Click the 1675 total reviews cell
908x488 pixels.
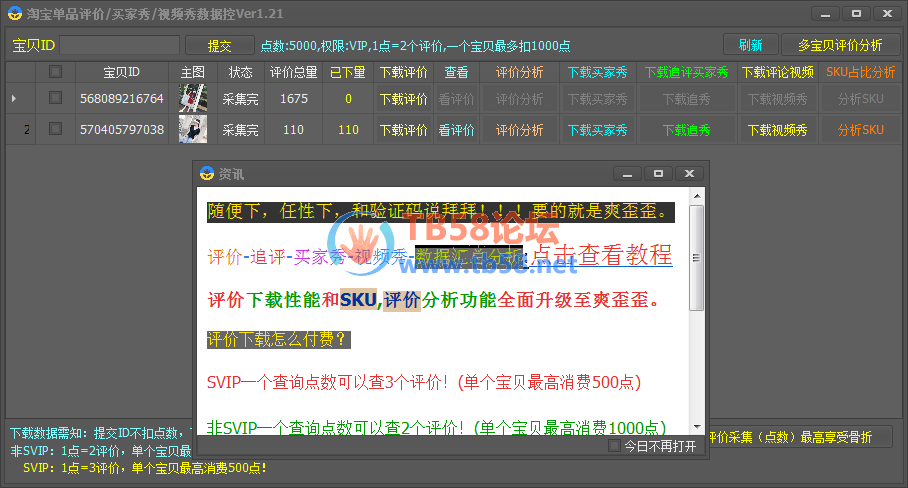point(294,98)
